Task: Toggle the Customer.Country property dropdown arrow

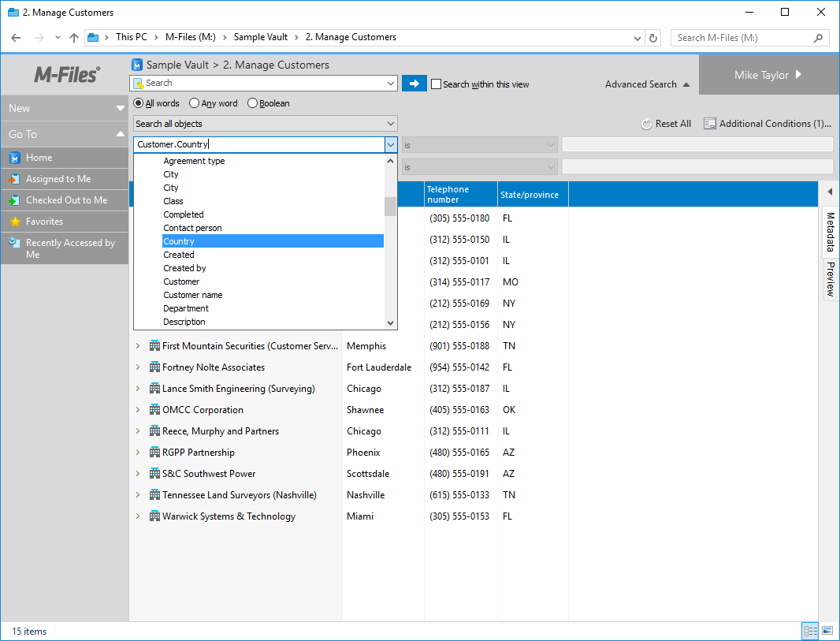Action: (x=391, y=145)
